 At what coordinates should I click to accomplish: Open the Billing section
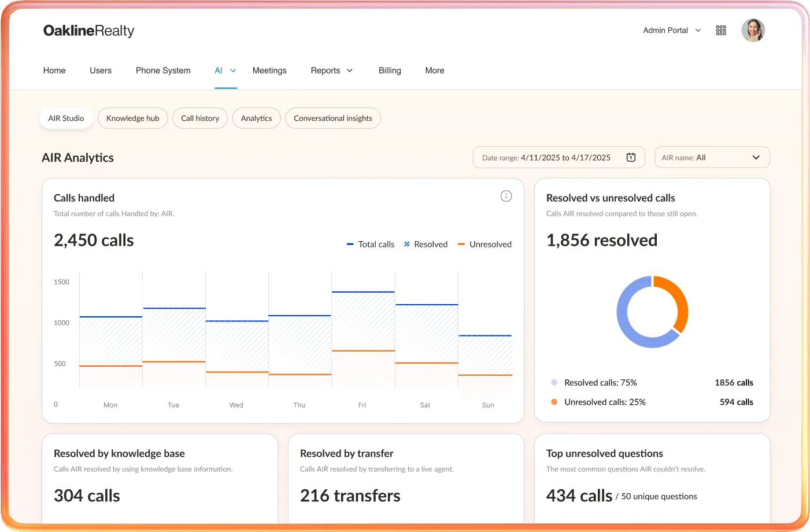point(389,70)
